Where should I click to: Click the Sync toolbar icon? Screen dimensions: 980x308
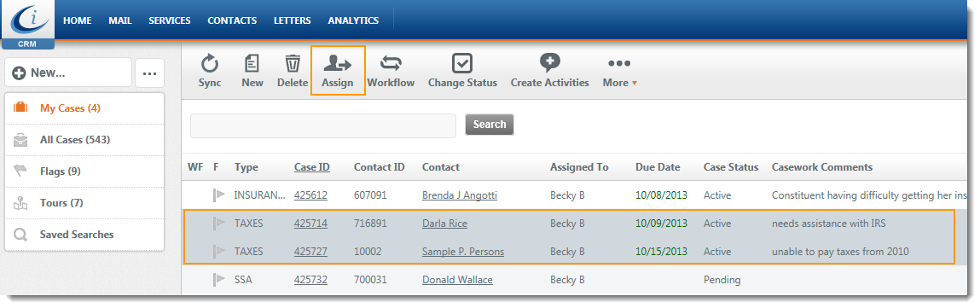[209, 64]
